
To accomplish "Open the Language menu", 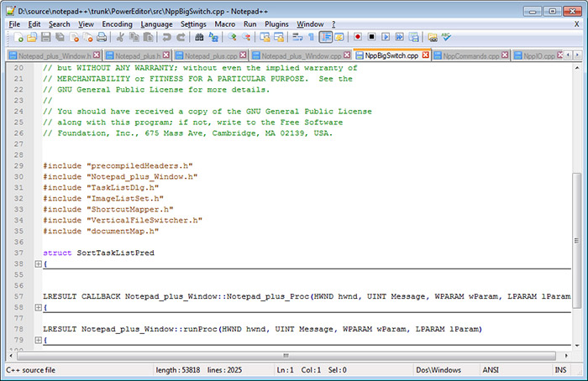I will 156,24.
